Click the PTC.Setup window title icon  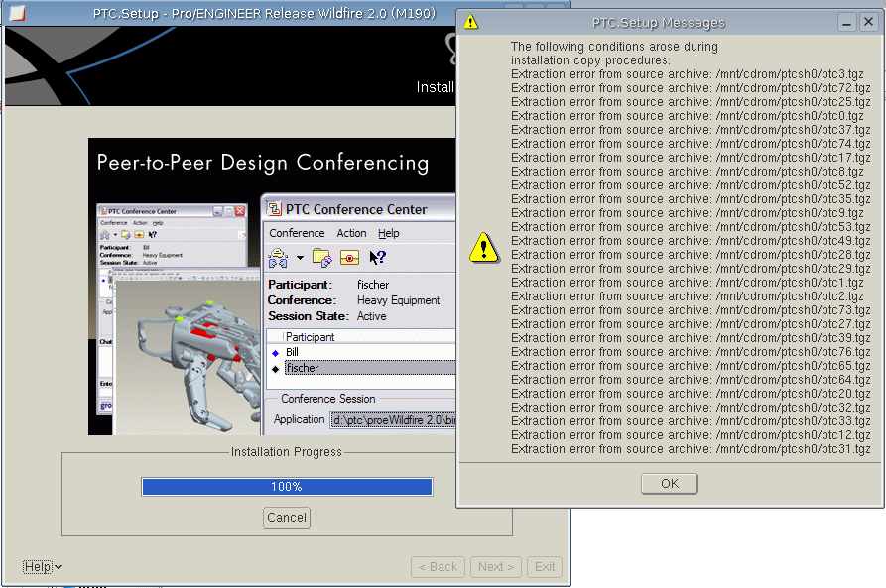click(17, 13)
